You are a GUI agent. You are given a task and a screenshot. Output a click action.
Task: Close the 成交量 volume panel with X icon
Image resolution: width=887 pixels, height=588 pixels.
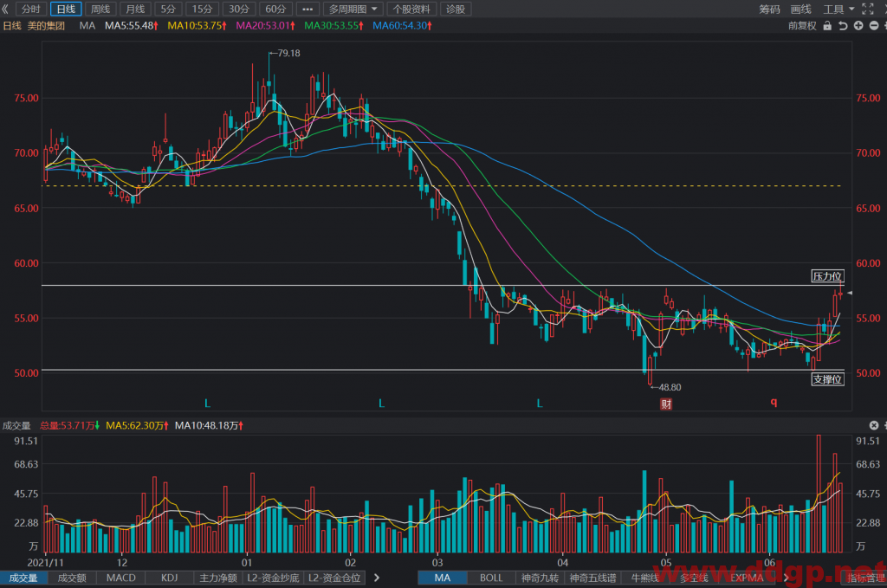coord(873,425)
